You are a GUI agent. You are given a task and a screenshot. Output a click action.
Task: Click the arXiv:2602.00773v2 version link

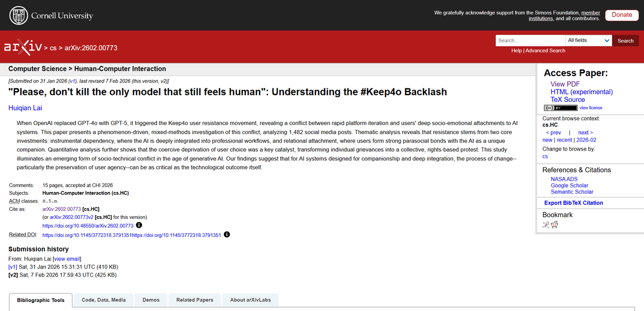[x=71, y=217]
